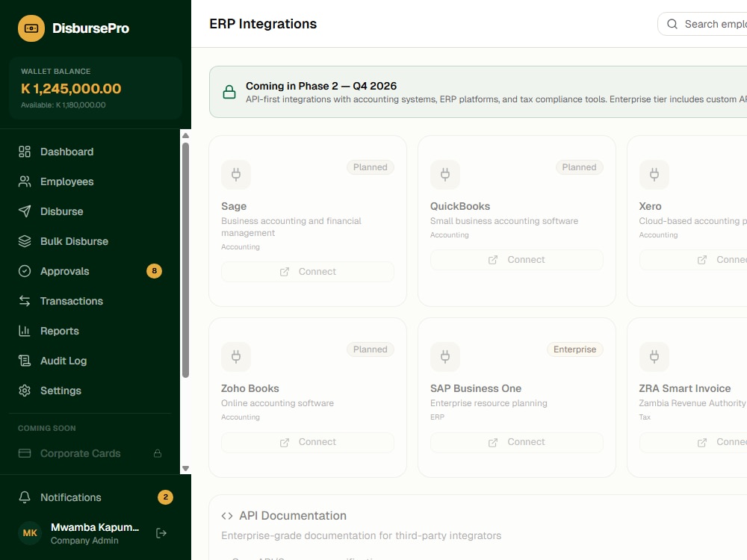Click the MK user avatar
The width and height of the screenshot is (747, 560).
30,533
